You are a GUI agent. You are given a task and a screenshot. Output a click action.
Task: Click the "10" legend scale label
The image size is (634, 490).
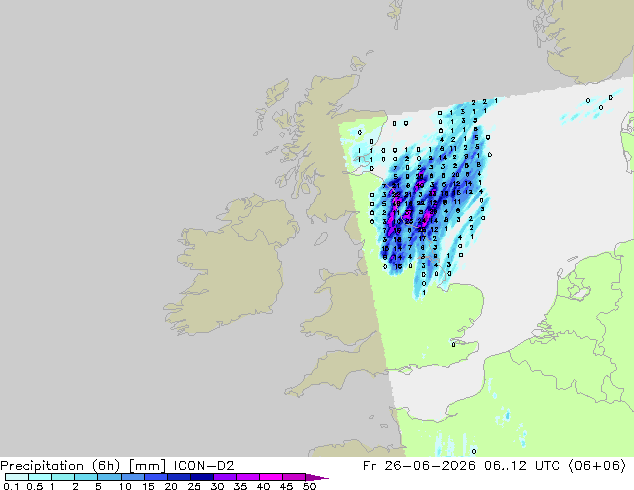point(125,486)
